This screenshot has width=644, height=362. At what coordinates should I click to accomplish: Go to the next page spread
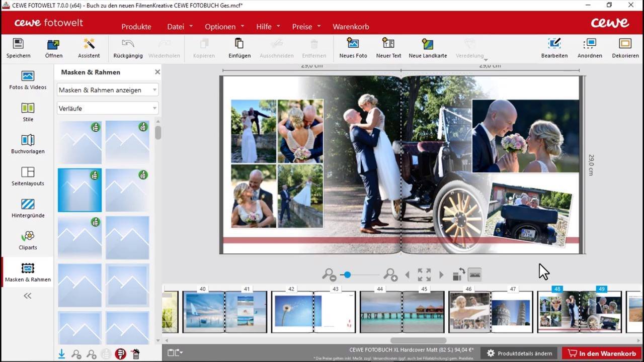(441, 275)
